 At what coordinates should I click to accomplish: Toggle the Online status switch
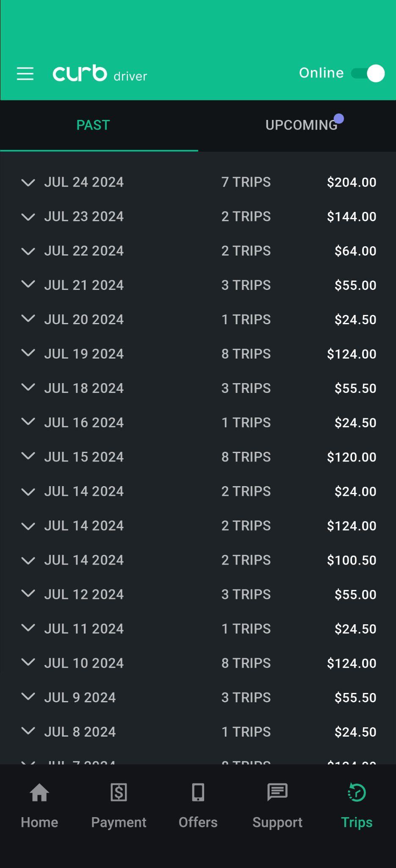368,73
